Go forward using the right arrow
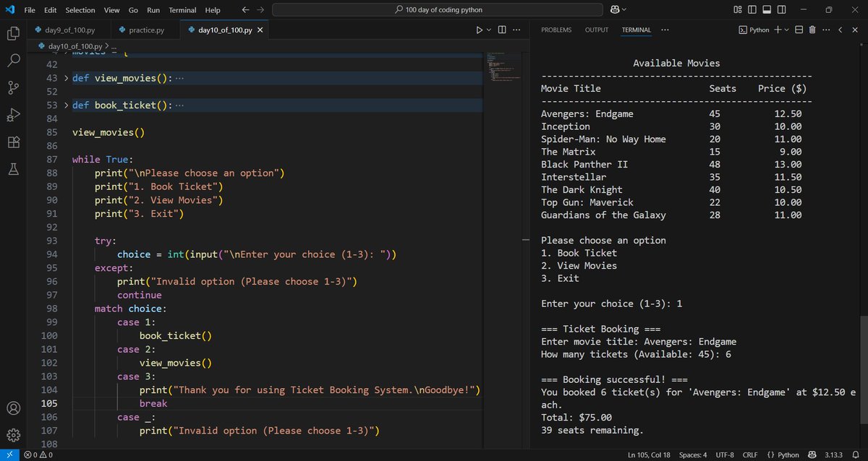Image resolution: width=868 pixels, height=461 pixels. click(x=261, y=9)
